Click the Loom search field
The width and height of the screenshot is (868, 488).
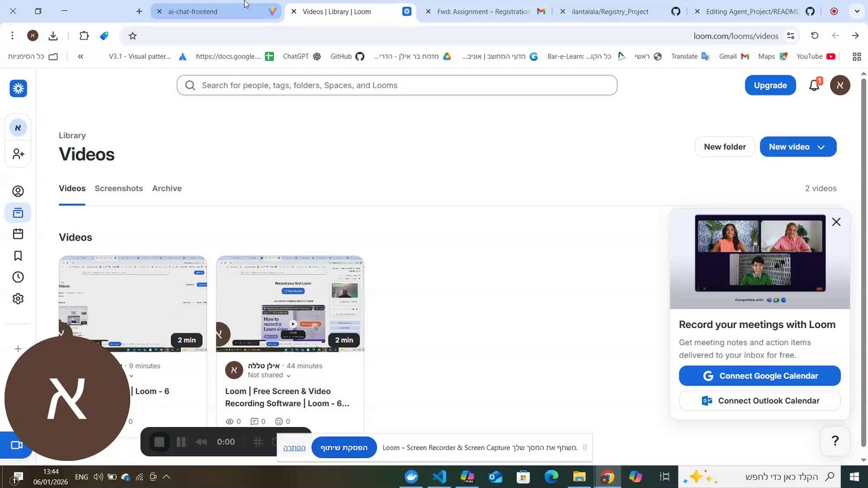coord(397,85)
